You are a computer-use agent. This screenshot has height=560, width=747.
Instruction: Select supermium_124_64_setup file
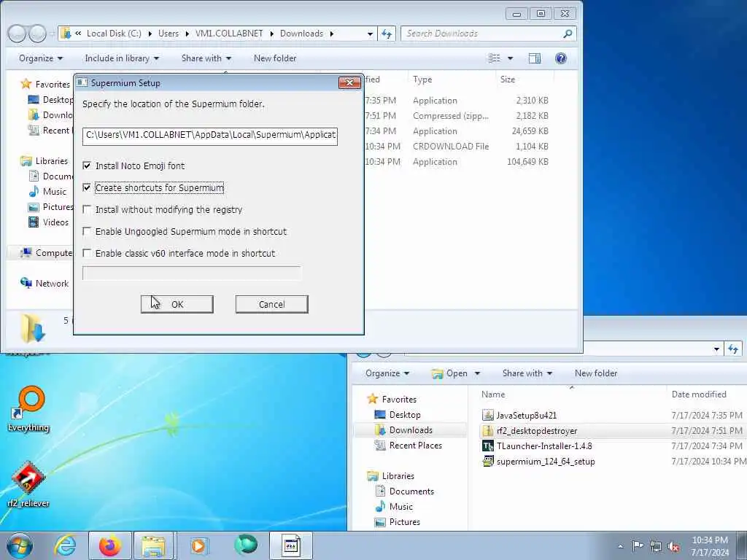point(545,461)
